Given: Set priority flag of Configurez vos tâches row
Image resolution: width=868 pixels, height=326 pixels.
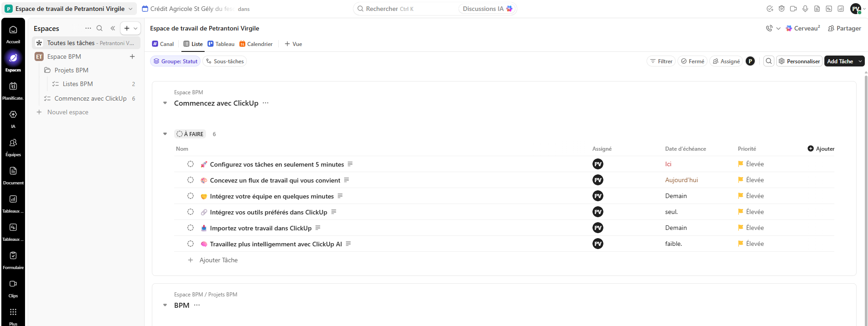Looking at the screenshot, I should pos(751,164).
